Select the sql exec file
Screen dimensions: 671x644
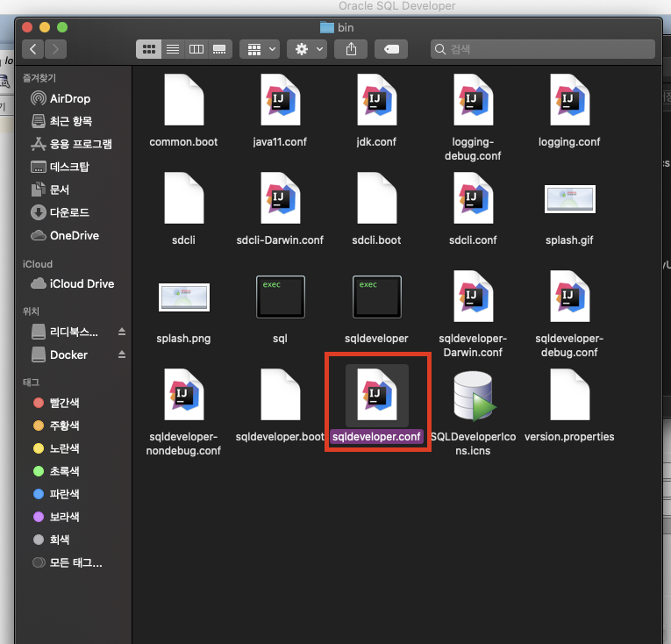[281, 297]
